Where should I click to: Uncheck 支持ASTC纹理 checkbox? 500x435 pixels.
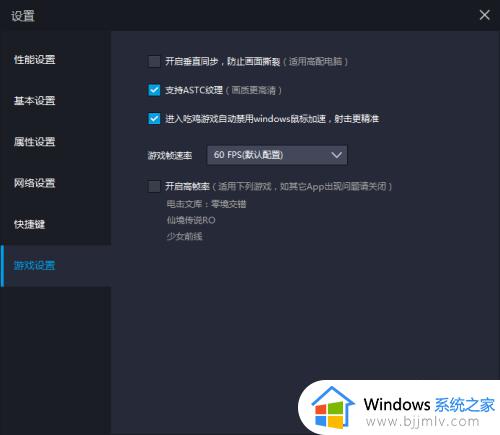point(154,90)
